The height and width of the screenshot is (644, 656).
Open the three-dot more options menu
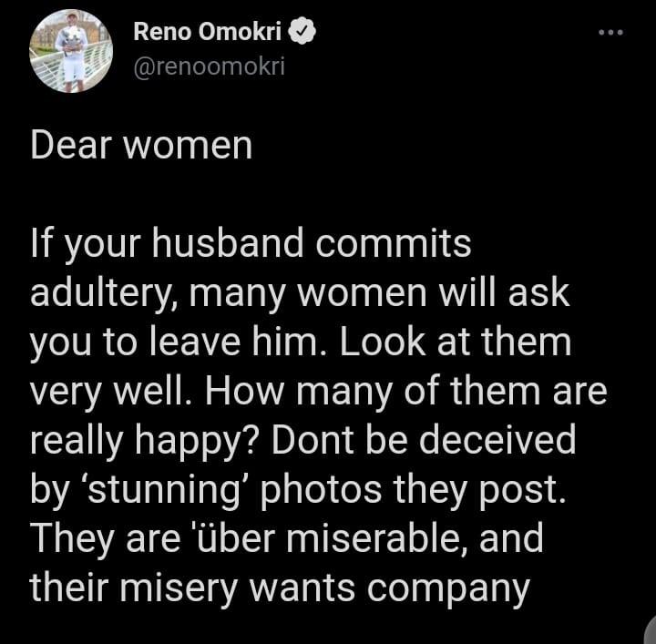610,32
